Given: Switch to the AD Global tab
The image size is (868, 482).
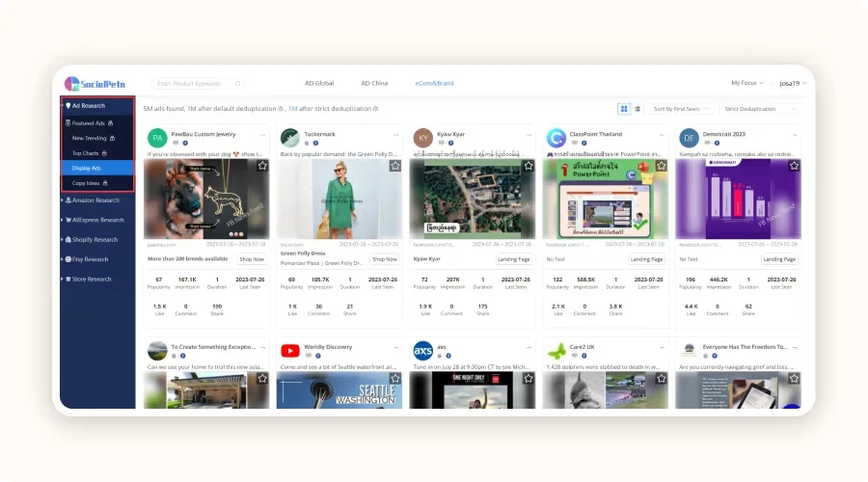Looking at the screenshot, I should [x=319, y=84].
